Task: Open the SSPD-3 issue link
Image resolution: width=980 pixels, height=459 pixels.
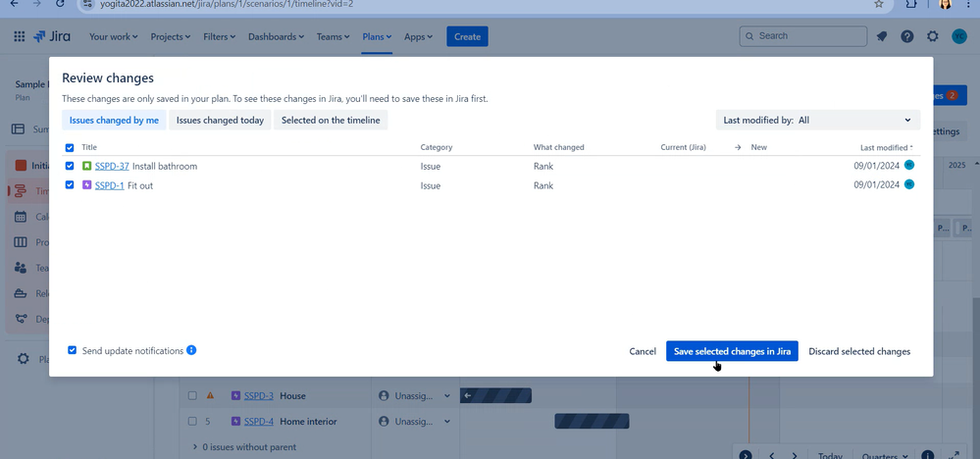Action: coord(259,395)
